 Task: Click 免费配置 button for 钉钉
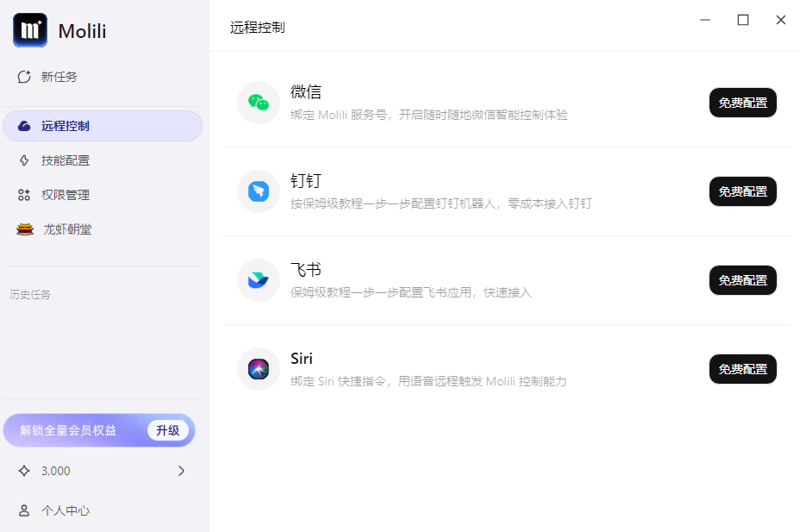click(x=743, y=191)
